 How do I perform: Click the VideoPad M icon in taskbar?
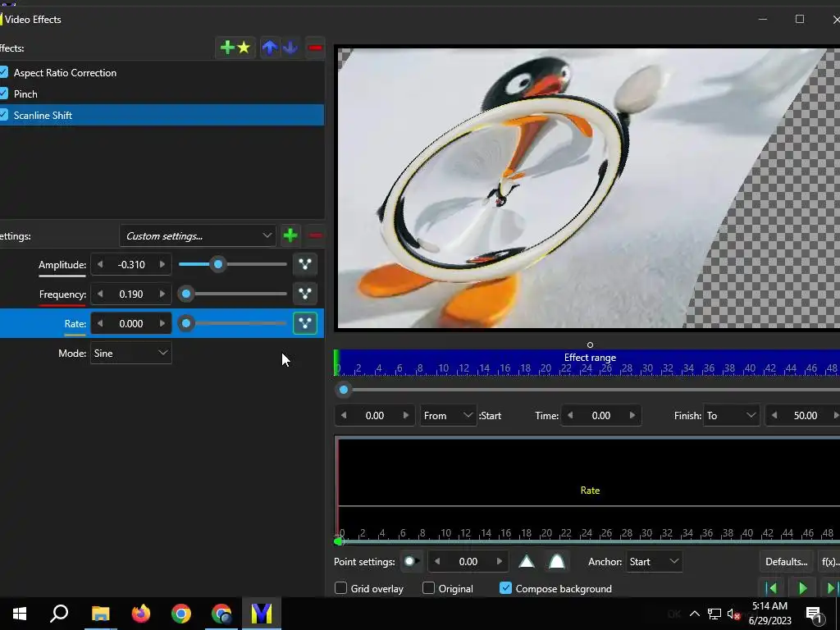(262, 614)
